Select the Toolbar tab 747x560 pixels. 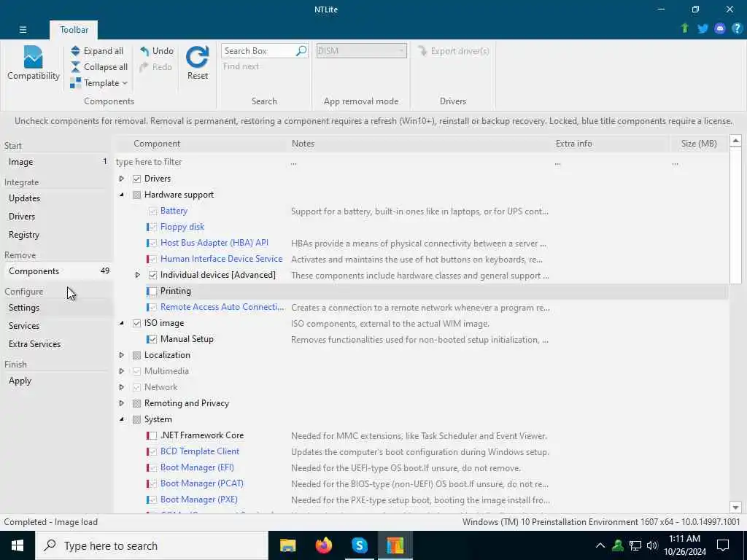[74, 29]
